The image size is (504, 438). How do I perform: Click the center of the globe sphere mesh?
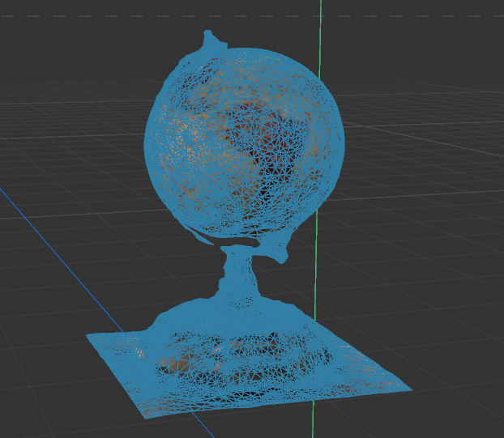245,142
